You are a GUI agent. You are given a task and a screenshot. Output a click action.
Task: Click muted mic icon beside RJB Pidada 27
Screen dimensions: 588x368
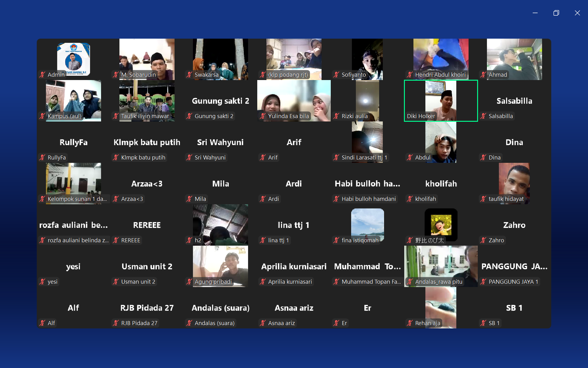click(116, 323)
